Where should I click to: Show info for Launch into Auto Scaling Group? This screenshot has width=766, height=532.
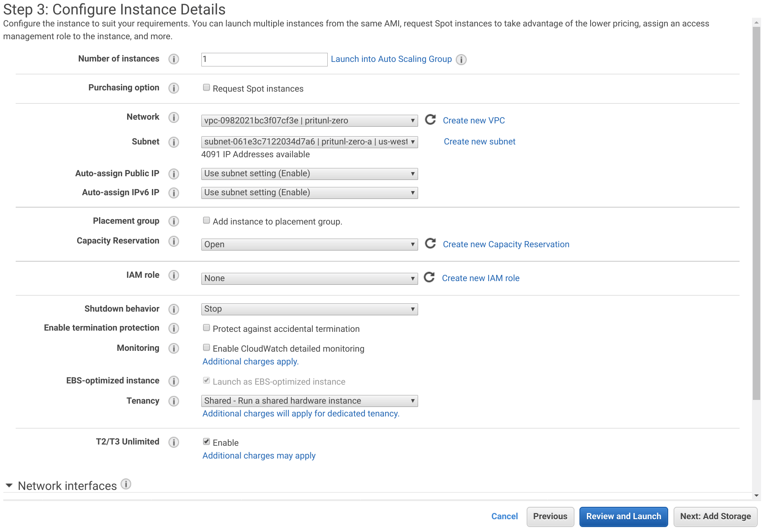click(461, 59)
